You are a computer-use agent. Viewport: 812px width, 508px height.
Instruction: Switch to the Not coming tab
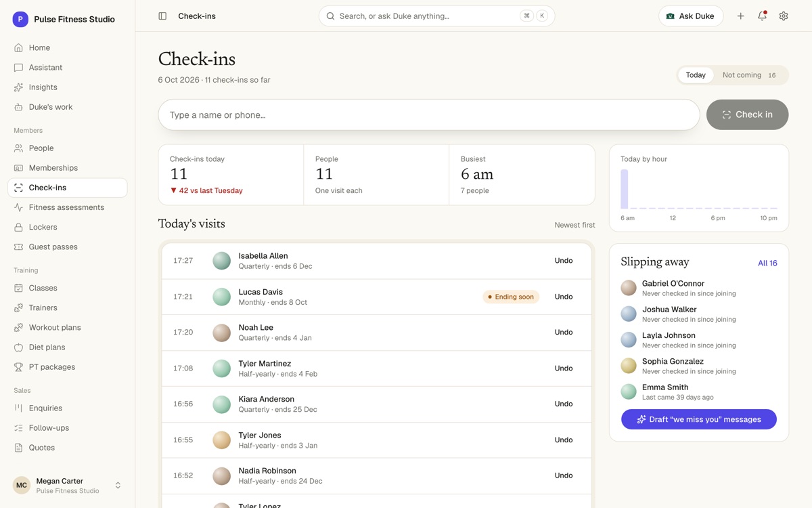[750, 75]
